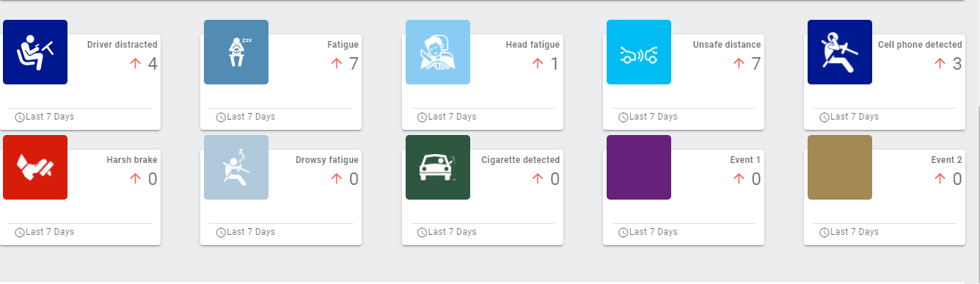
Task: Click the clock icon under Driver distracted
Action: [x=20, y=117]
